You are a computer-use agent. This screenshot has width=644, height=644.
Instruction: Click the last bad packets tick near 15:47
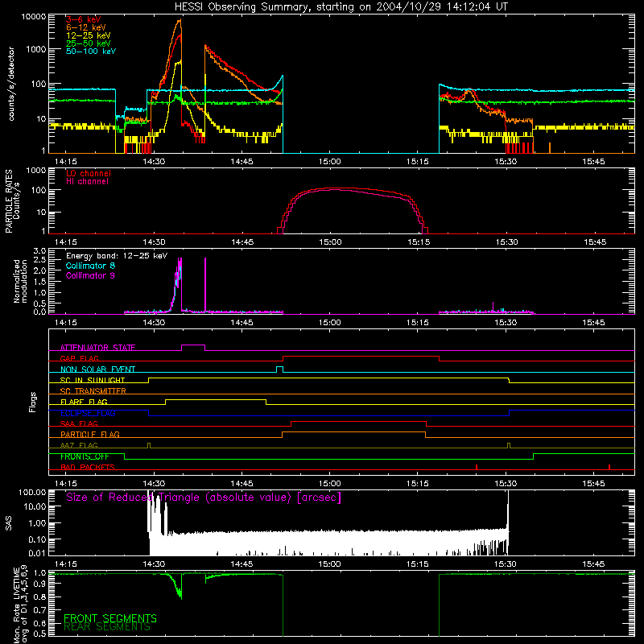pos(609,467)
